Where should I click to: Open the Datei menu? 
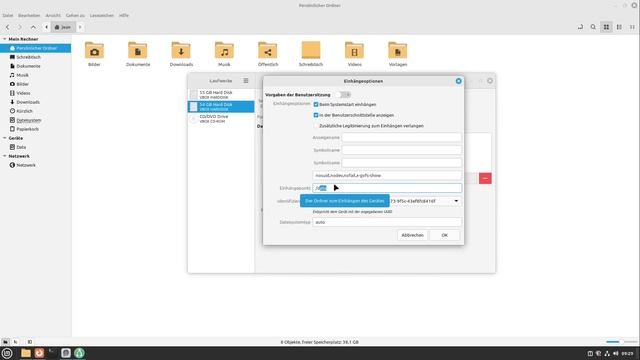[x=8, y=15]
